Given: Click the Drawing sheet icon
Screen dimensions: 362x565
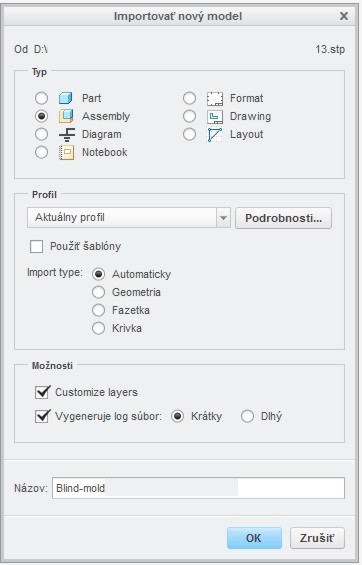Looking at the screenshot, I should [215, 116].
